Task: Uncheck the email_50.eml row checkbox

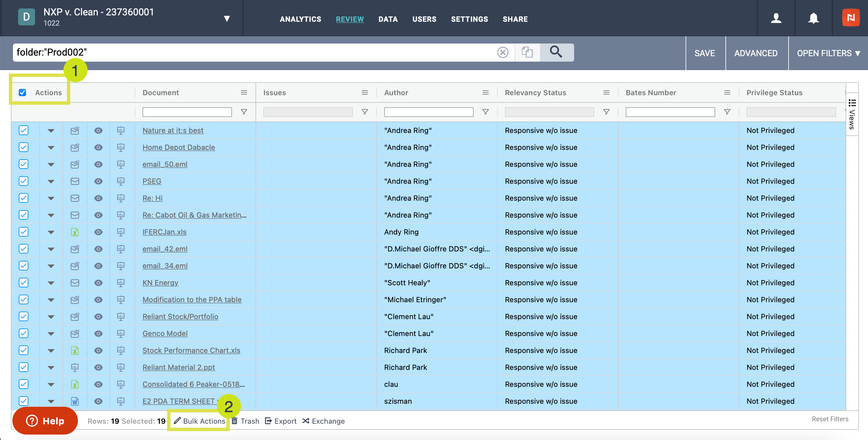Action: click(24, 164)
